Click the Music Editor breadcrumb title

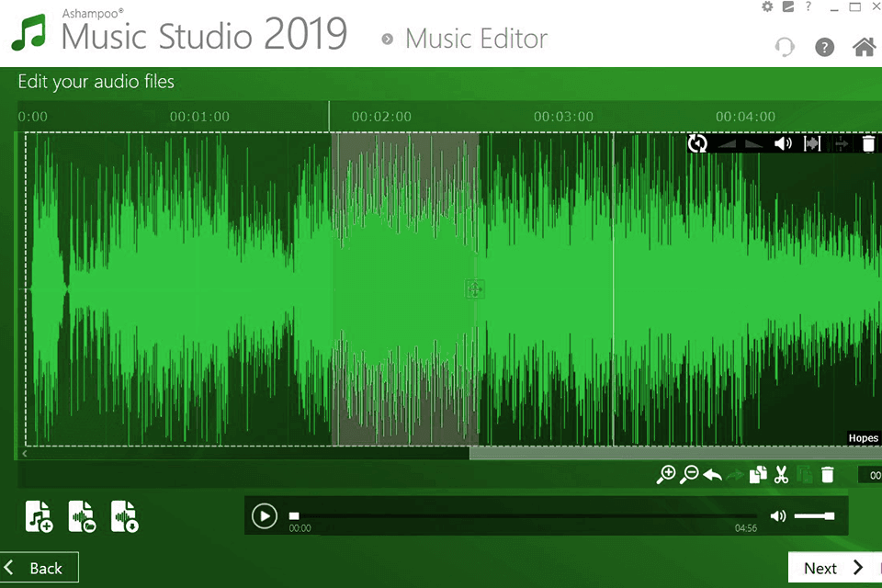click(476, 39)
